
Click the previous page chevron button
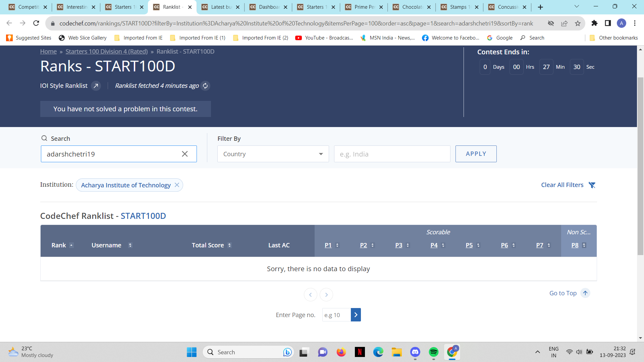click(x=310, y=295)
